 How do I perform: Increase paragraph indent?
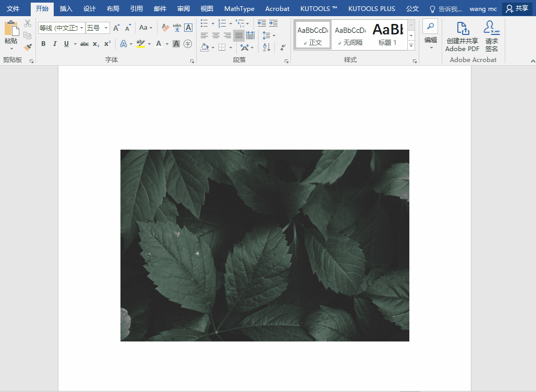point(273,23)
